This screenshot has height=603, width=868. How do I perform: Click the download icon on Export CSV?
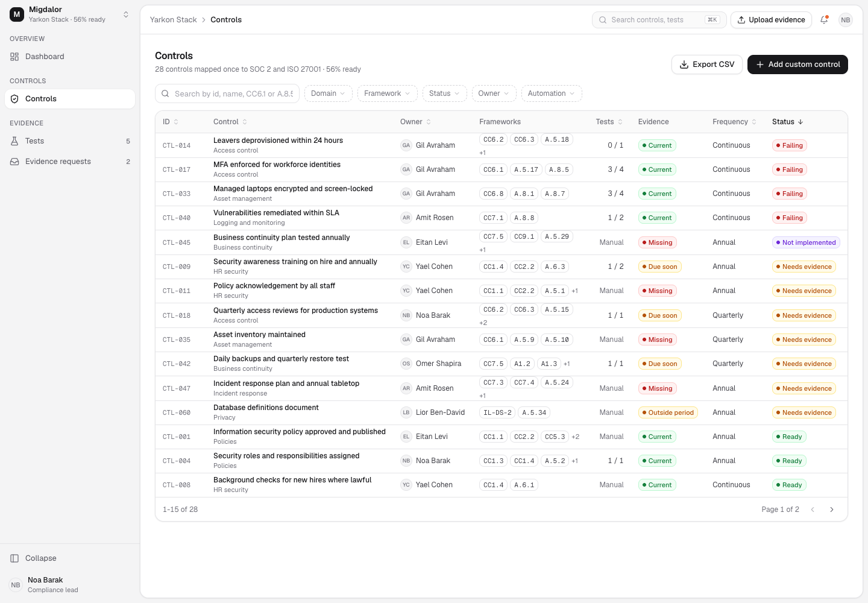pos(684,65)
